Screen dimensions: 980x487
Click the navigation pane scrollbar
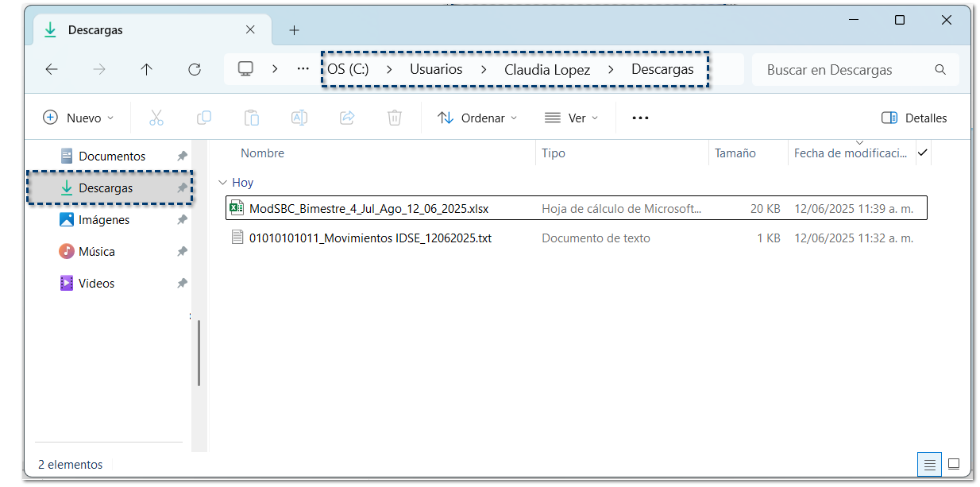coord(199,353)
